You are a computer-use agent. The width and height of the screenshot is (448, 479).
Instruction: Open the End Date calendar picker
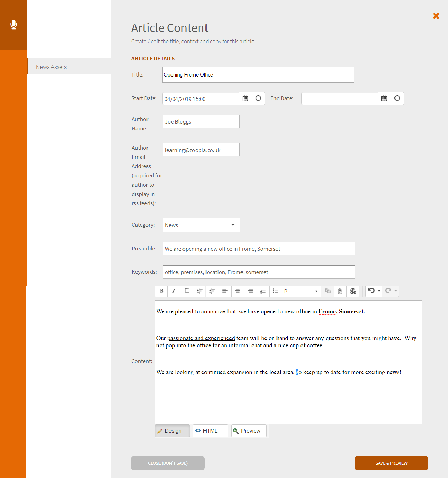tap(384, 98)
